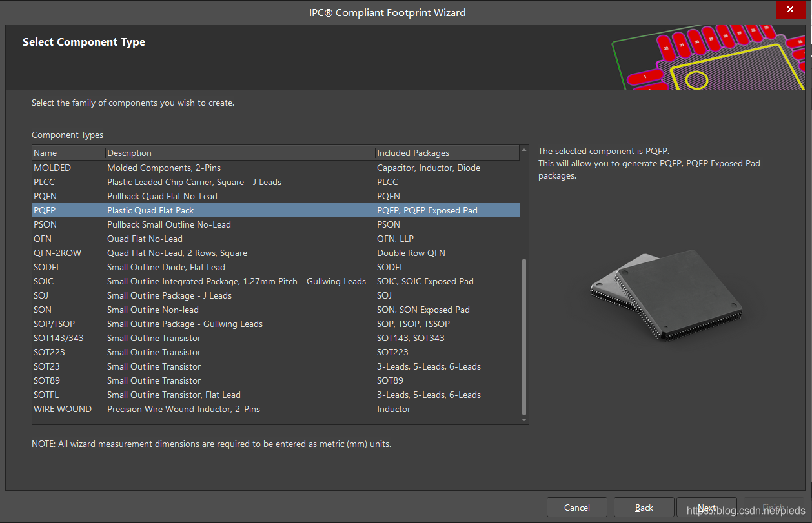Go Back to previous wizard page
Image resolution: width=812 pixels, height=523 pixels.
(x=644, y=508)
